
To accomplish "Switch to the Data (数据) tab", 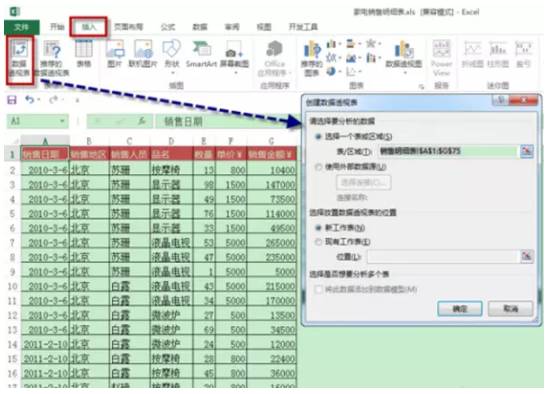I will click(x=200, y=27).
